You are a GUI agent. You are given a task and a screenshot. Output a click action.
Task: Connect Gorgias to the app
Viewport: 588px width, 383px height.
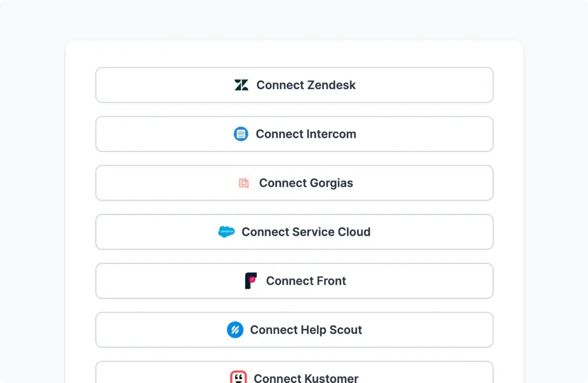click(294, 183)
